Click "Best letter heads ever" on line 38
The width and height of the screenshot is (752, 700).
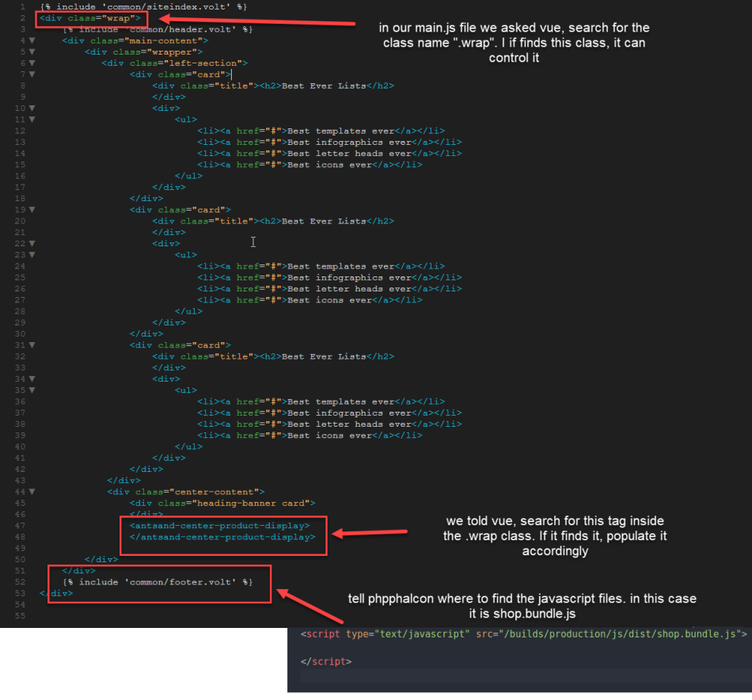pos(349,424)
